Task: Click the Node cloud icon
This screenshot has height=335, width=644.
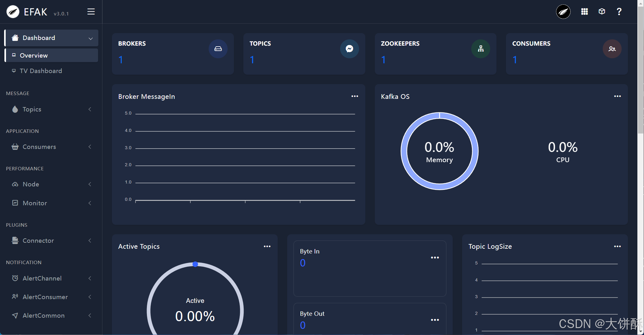Action: [x=15, y=184]
